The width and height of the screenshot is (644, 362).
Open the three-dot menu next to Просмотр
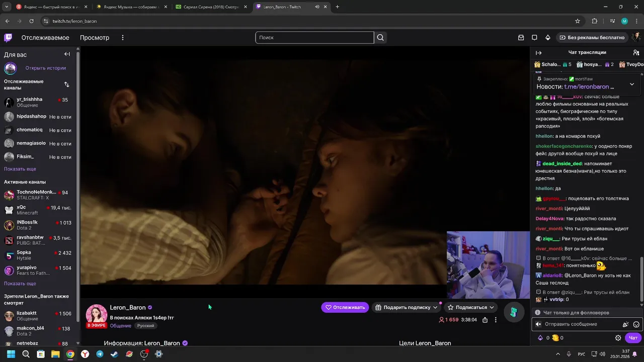(122, 38)
